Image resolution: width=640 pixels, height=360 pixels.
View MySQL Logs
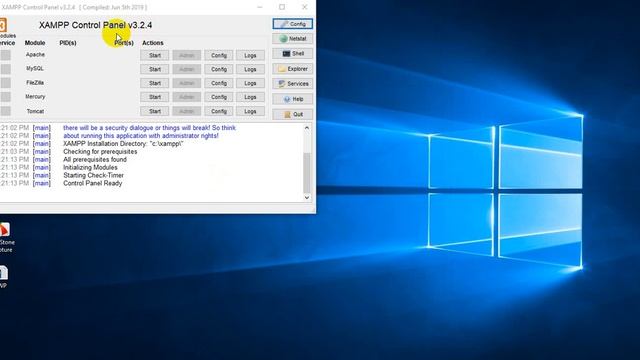(250, 69)
